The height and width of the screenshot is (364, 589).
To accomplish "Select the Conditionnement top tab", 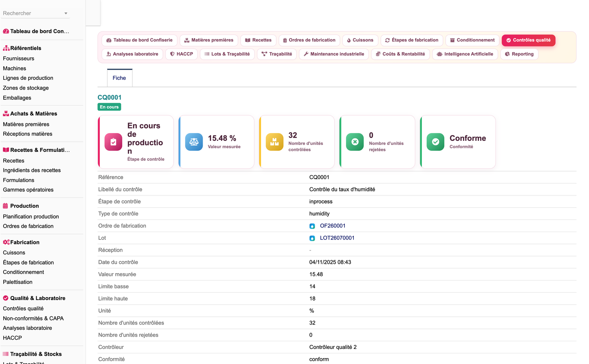I will tap(472, 40).
